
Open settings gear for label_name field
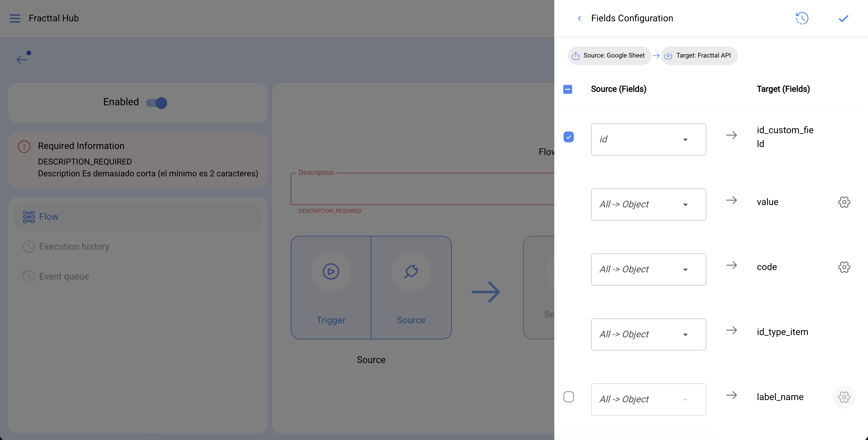click(844, 397)
